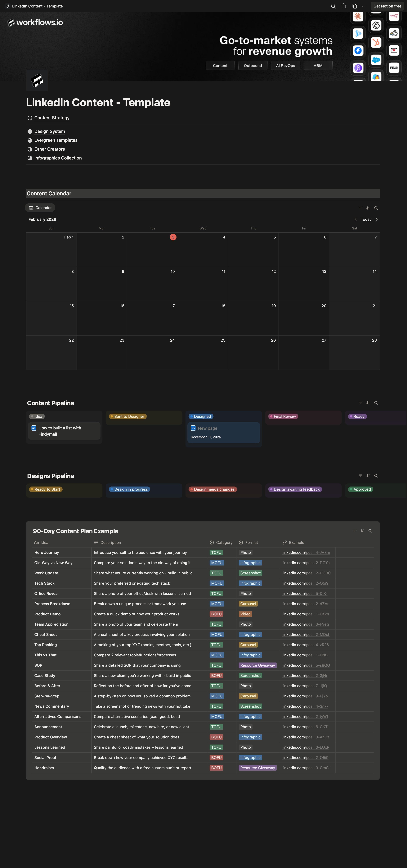Click the Content Calendar search icon
Viewport: 407px width, 868px height.
[x=376, y=208]
